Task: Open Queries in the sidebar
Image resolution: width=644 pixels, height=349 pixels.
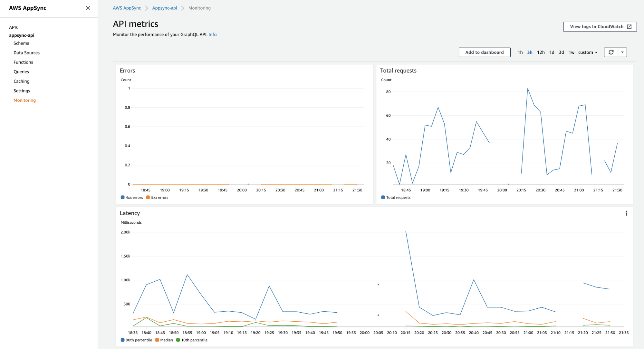Action: [21, 72]
